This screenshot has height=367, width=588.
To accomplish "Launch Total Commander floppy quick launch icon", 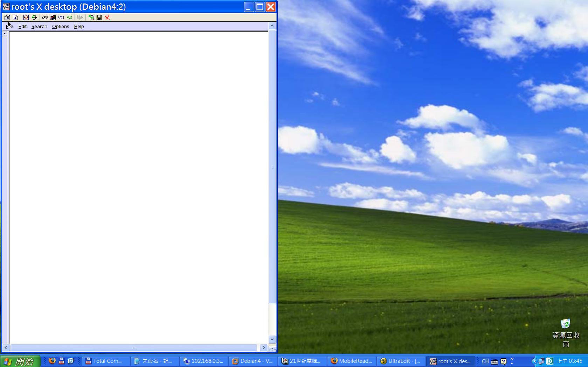I will pyautogui.click(x=61, y=361).
